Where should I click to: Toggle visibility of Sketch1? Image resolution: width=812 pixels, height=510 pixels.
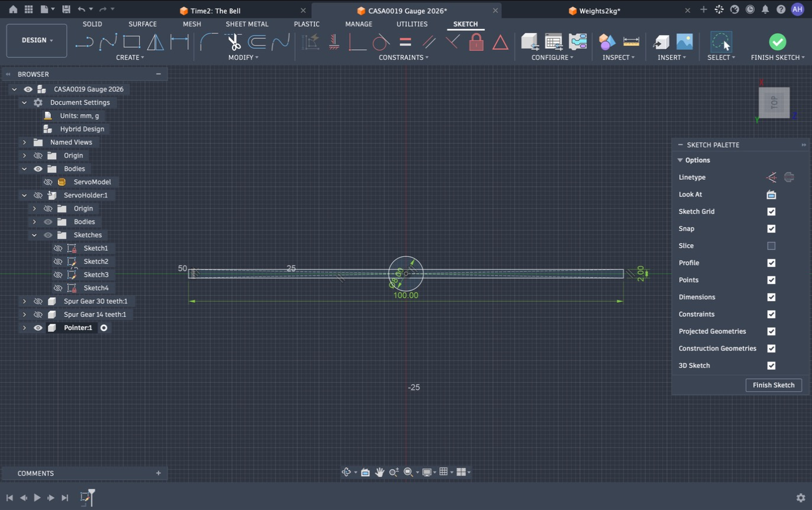click(58, 248)
